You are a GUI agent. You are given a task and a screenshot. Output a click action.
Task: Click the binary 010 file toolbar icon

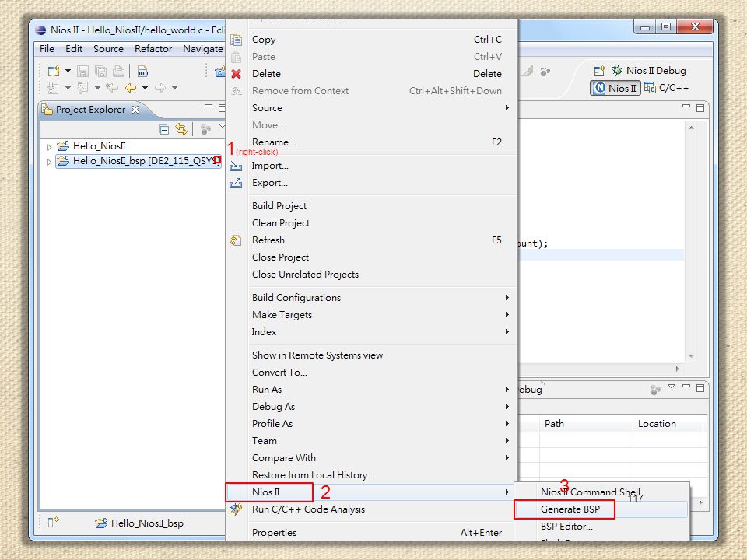click(x=143, y=71)
